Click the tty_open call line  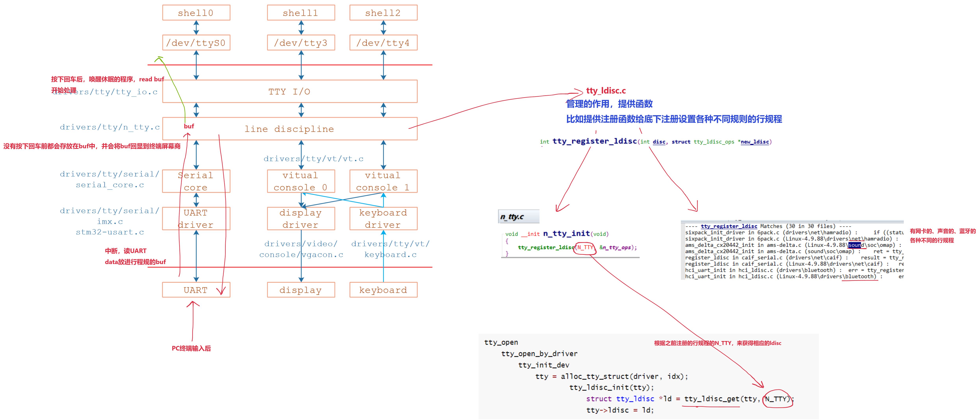coord(501,342)
